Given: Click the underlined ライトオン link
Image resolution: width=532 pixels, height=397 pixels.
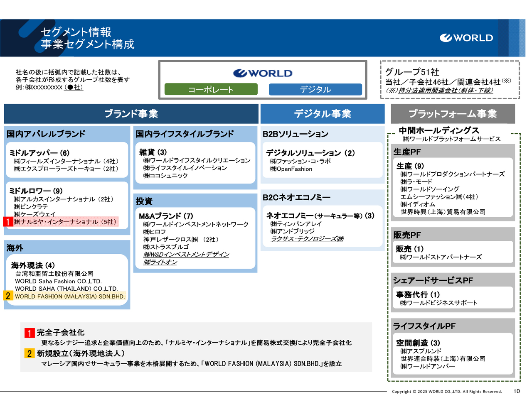Looking at the screenshot, I should 160,262.
